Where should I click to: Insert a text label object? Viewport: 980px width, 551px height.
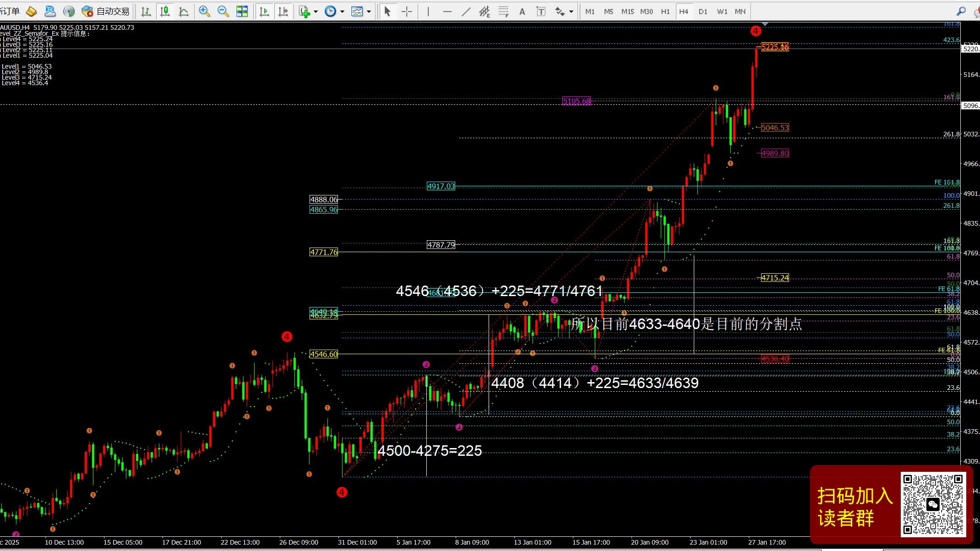541,11
